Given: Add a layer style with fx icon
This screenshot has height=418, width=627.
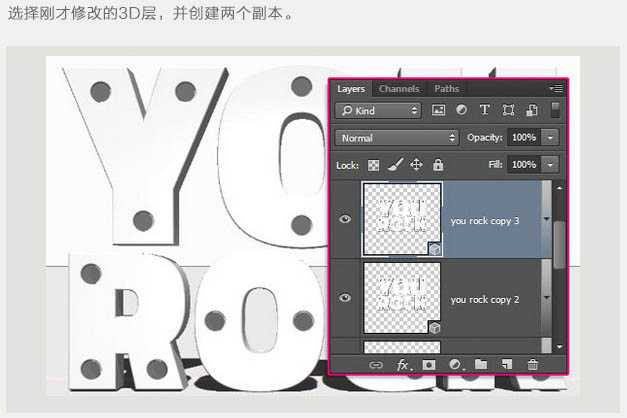Looking at the screenshot, I should 403,366.
